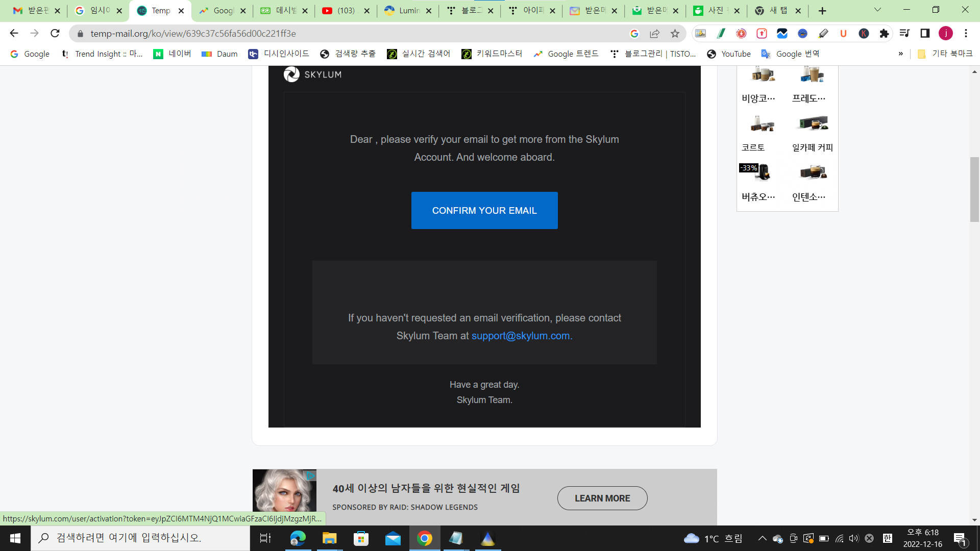
Task: Expand the hidden bookmarks chevron
Action: 900,54
